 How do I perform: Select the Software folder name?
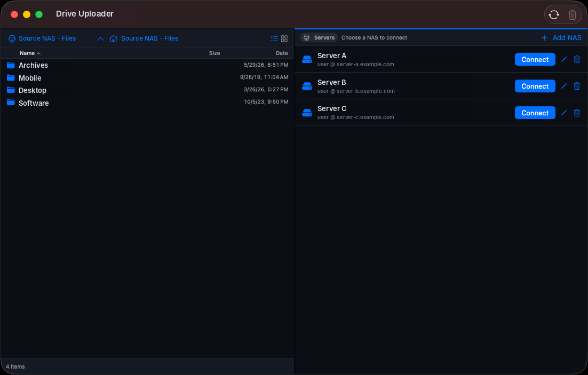coord(34,103)
